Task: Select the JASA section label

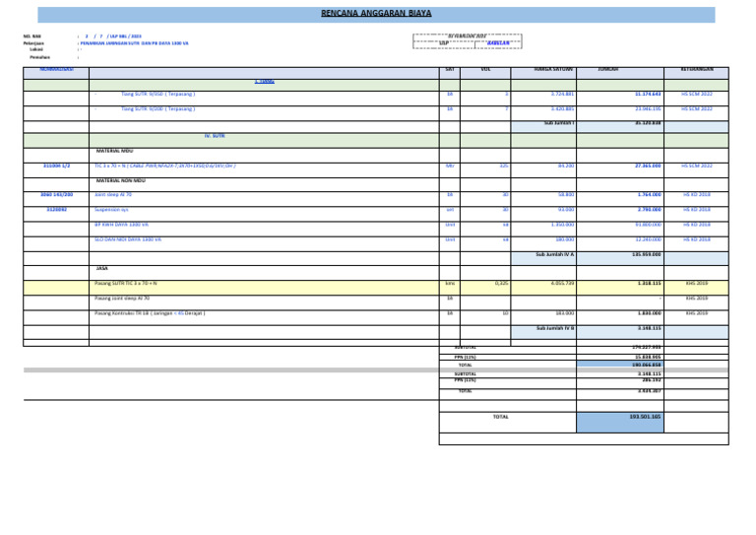Action: [102, 269]
